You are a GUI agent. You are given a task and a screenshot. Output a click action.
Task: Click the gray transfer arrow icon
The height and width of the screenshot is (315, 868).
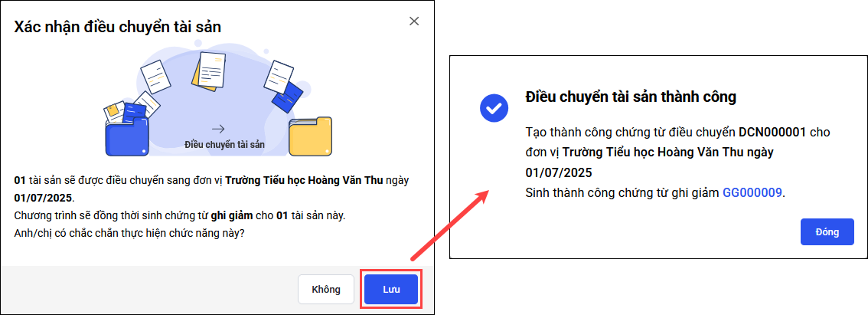219,130
